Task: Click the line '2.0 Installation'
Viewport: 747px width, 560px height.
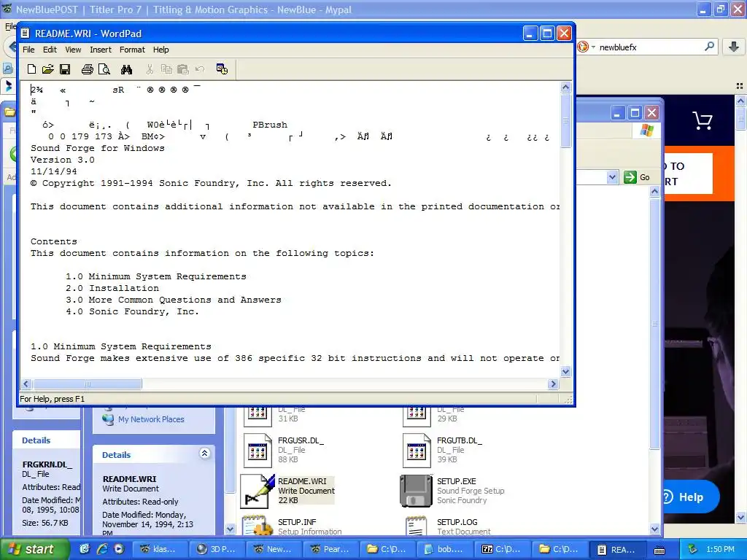Action: [112, 288]
